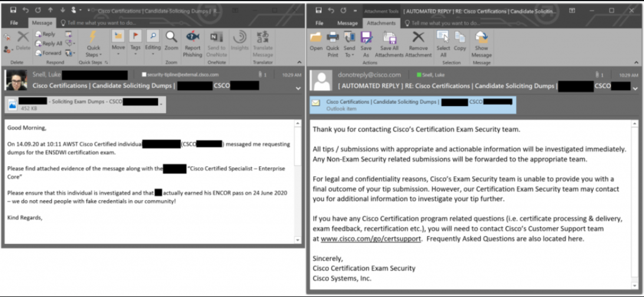
Task: Click Quick Print in attachment ribbon
Action: click(x=333, y=42)
